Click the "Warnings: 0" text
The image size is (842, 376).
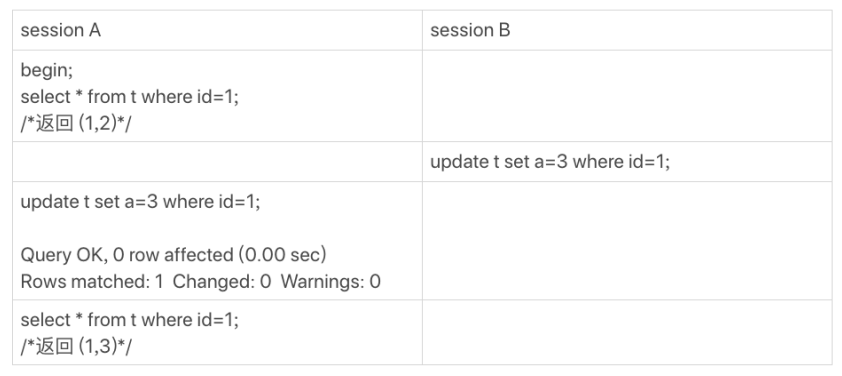pos(331,281)
